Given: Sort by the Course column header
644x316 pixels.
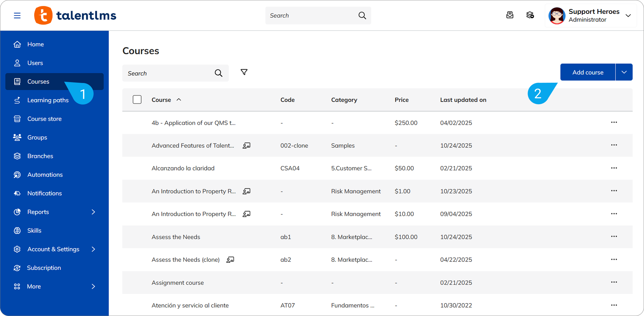Looking at the screenshot, I should click(161, 100).
